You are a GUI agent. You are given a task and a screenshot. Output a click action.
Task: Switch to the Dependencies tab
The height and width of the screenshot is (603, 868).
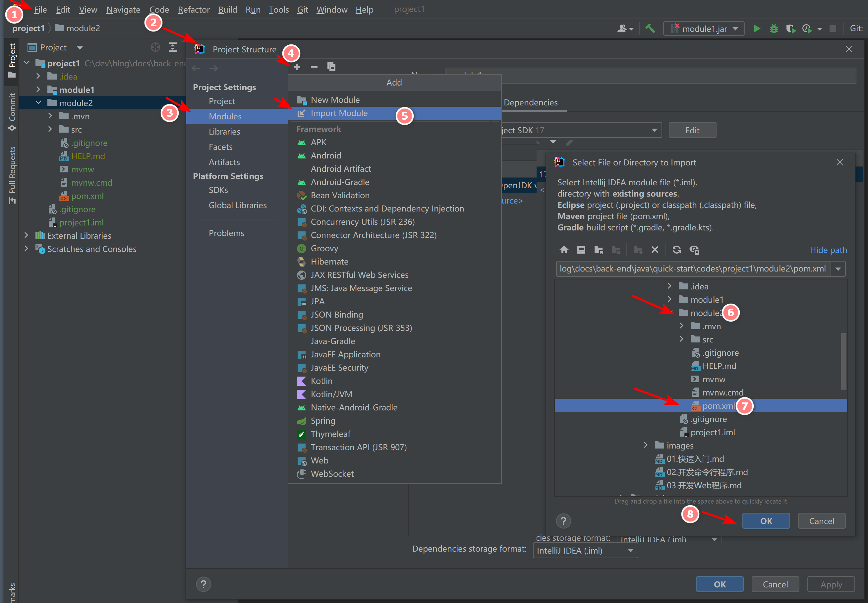[530, 102]
